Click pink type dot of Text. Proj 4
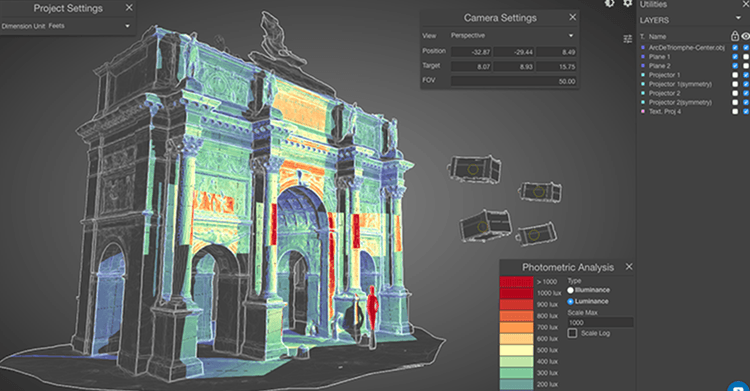The height and width of the screenshot is (391, 750). [643, 112]
